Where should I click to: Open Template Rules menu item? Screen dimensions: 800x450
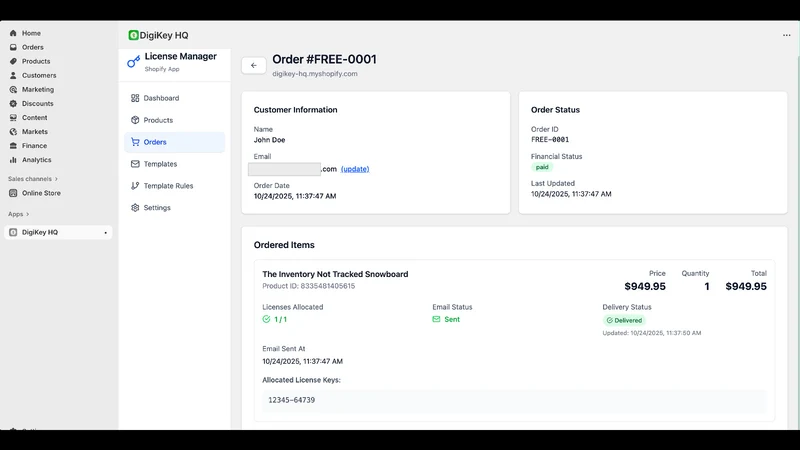(174, 186)
